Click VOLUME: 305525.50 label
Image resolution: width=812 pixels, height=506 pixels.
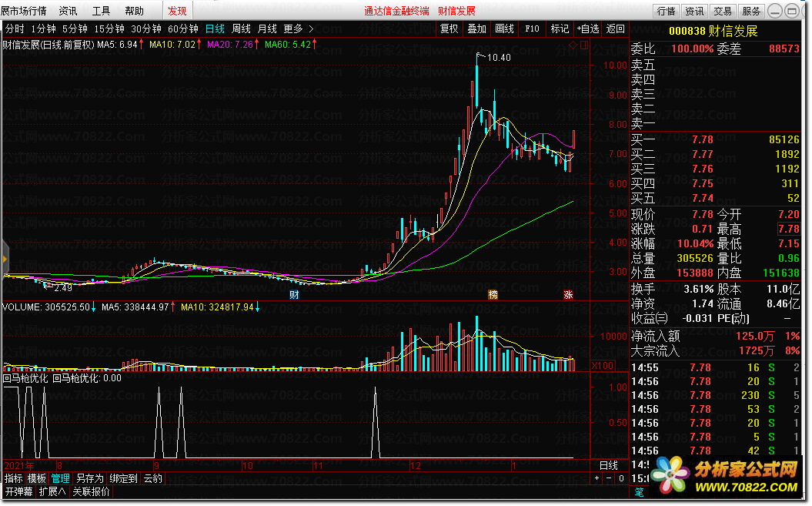pyautogui.click(x=45, y=307)
